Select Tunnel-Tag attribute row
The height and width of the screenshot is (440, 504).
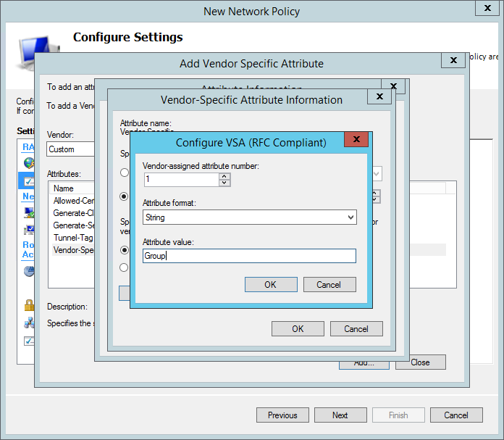click(x=73, y=238)
